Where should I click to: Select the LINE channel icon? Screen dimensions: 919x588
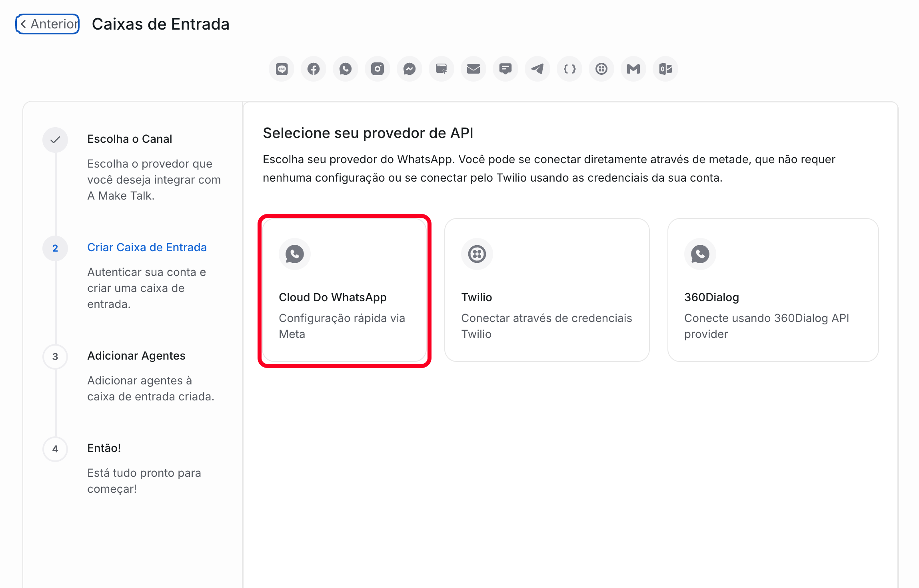pos(282,68)
